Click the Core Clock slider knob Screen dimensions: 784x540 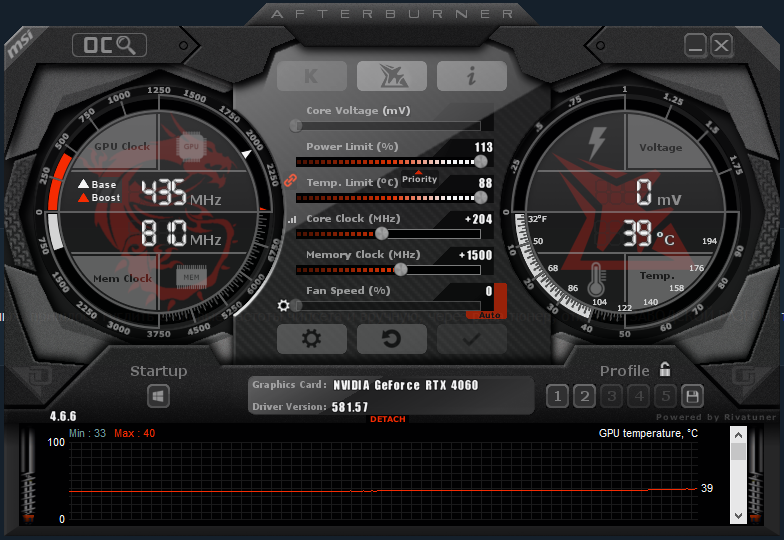[x=382, y=234]
